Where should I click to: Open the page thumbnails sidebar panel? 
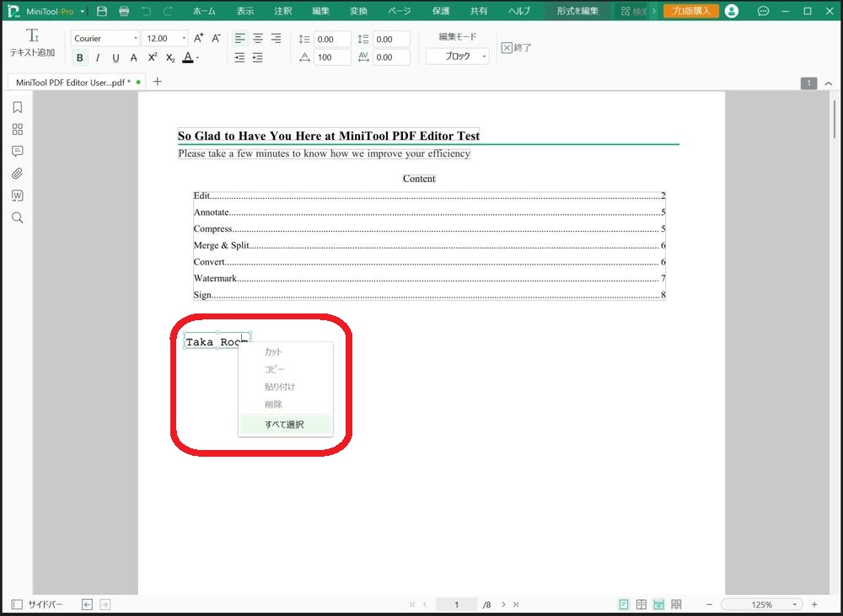[x=17, y=130]
